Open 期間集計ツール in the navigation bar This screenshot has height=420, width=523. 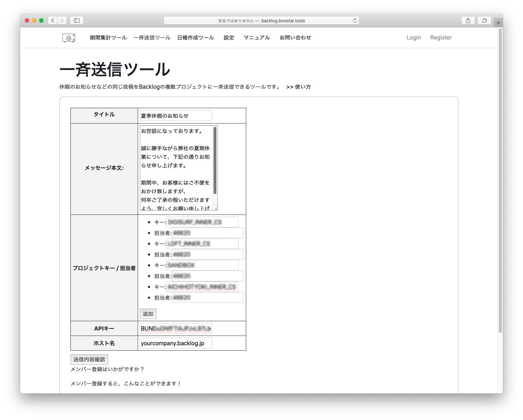[x=108, y=38]
